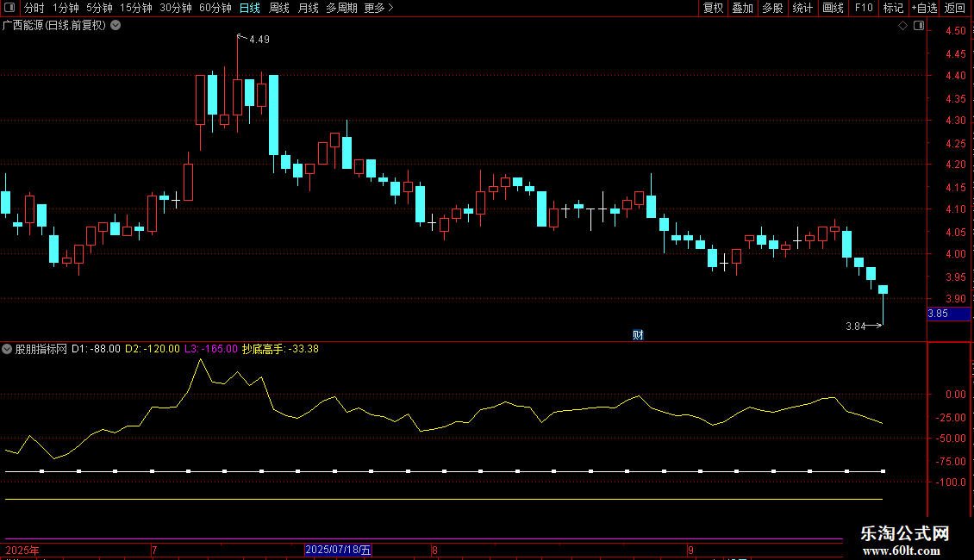Expand the 更多 more periods menu

[379, 8]
